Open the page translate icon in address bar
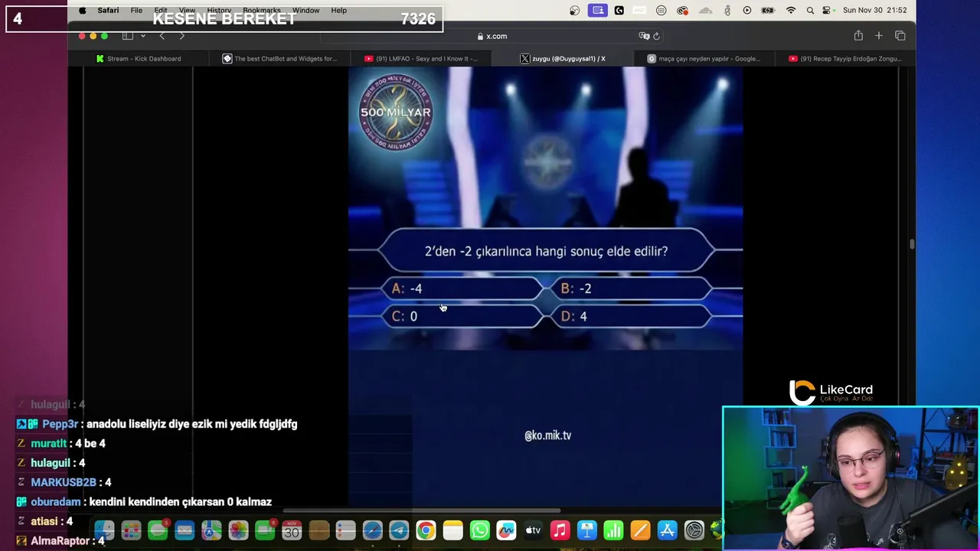Viewport: 980px width, 551px height. (644, 36)
